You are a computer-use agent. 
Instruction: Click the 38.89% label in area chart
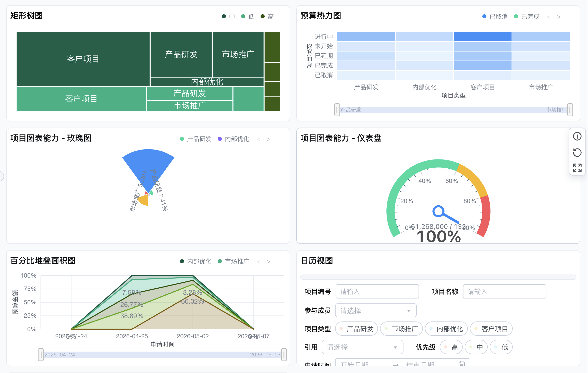[x=132, y=316]
